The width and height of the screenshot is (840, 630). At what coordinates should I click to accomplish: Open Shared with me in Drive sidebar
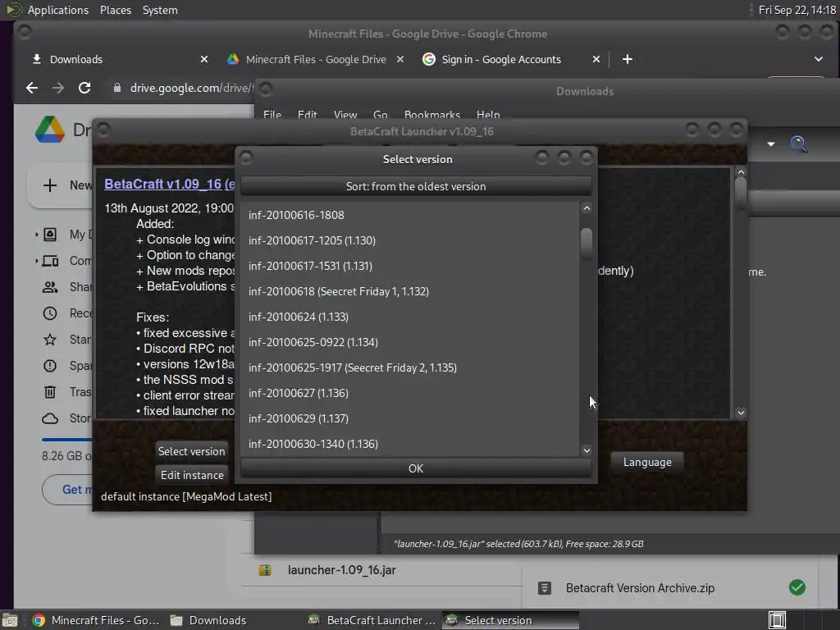pos(66,287)
